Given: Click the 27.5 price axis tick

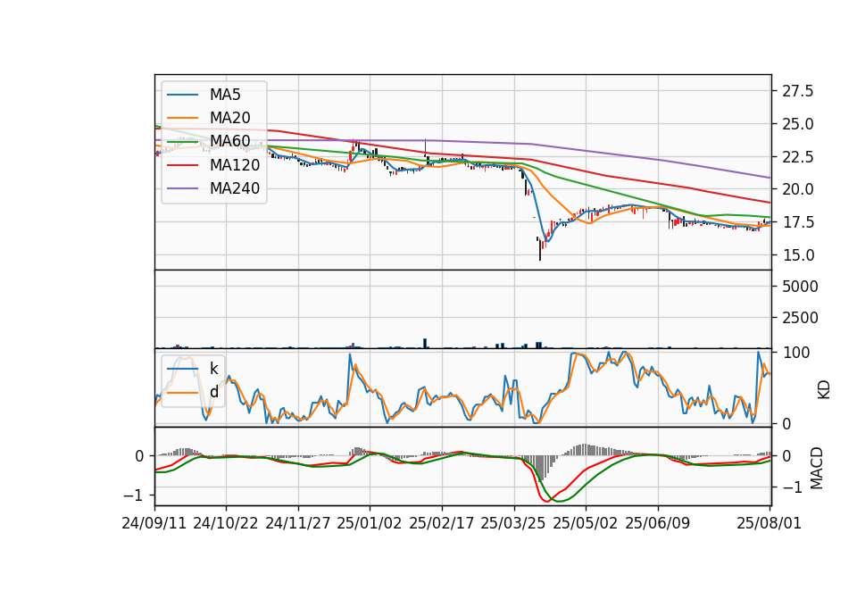Looking at the screenshot, I should (x=798, y=91).
